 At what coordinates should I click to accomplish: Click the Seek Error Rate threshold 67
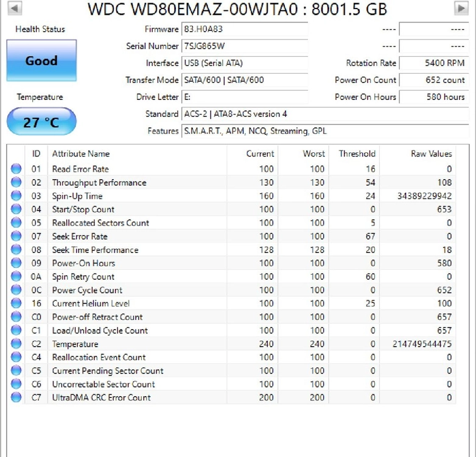click(x=370, y=236)
